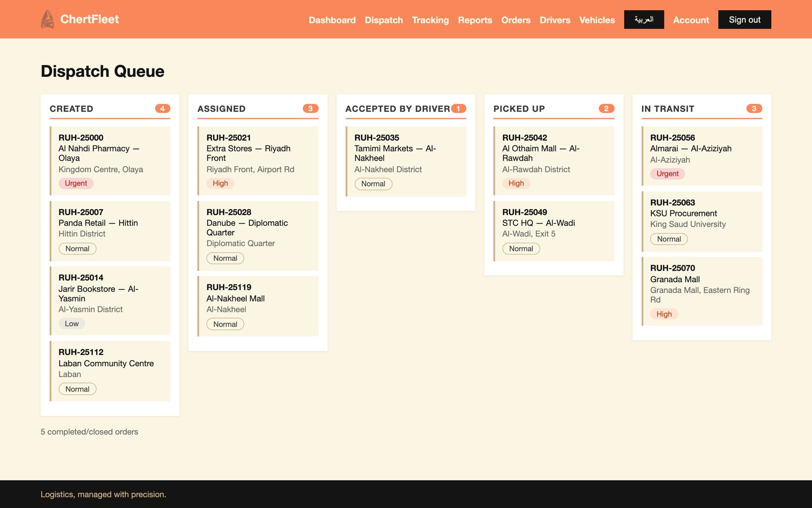Go to the Dispatch page
Image resolution: width=812 pixels, height=508 pixels.
[384, 20]
